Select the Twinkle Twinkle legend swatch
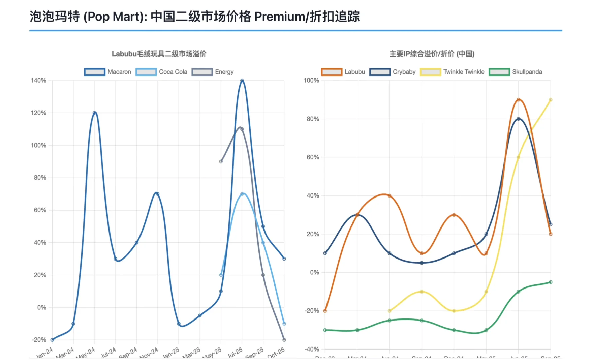The image size is (592, 364). pos(430,72)
